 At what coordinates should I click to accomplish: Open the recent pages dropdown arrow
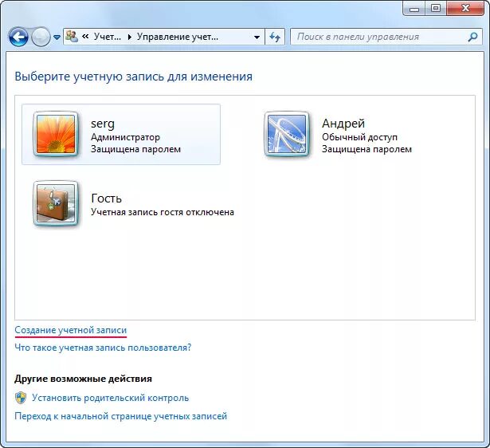pyautogui.click(x=57, y=37)
